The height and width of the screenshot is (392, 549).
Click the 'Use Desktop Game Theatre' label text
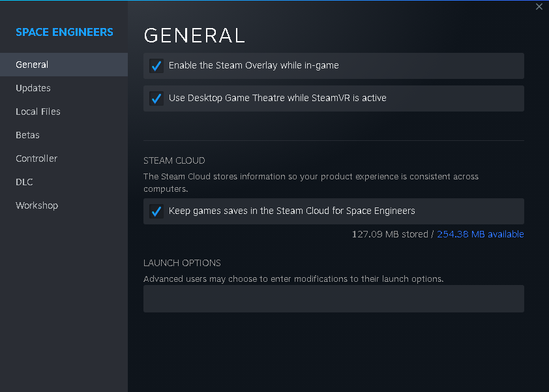click(277, 98)
